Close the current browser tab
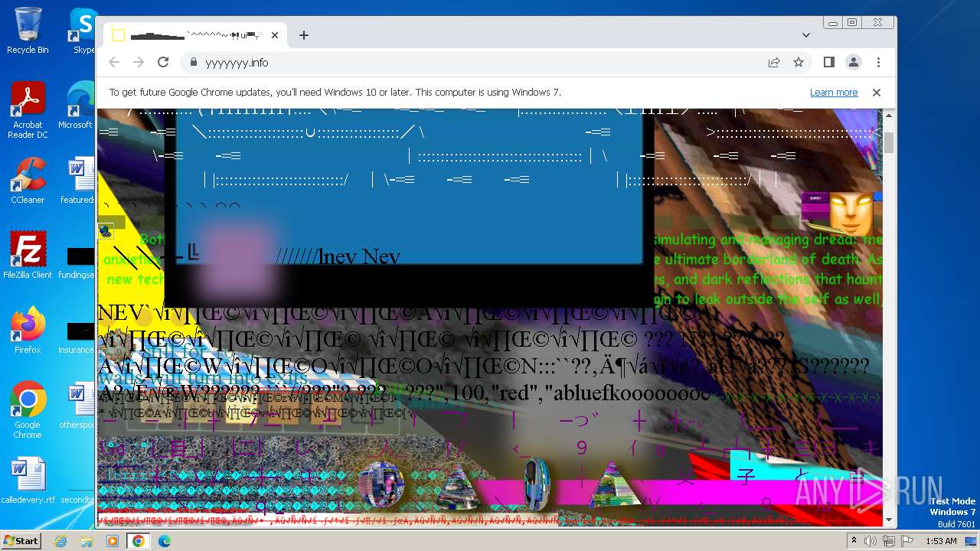 pyautogui.click(x=275, y=35)
